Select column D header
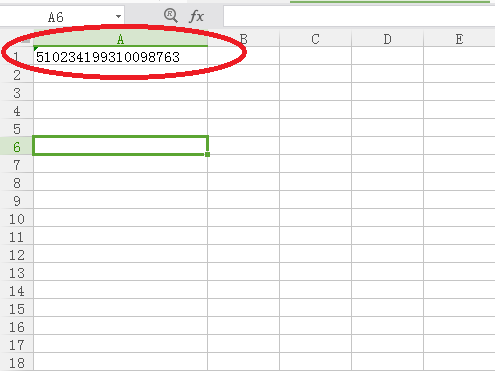Viewport: 495px width, 371px height. [387, 39]
